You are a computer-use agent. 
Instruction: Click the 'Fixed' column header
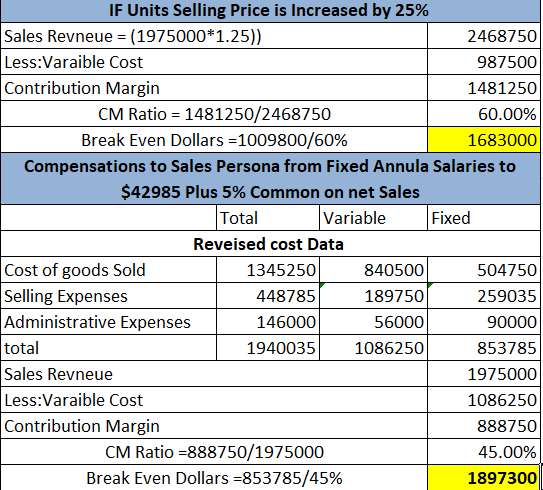484,218
